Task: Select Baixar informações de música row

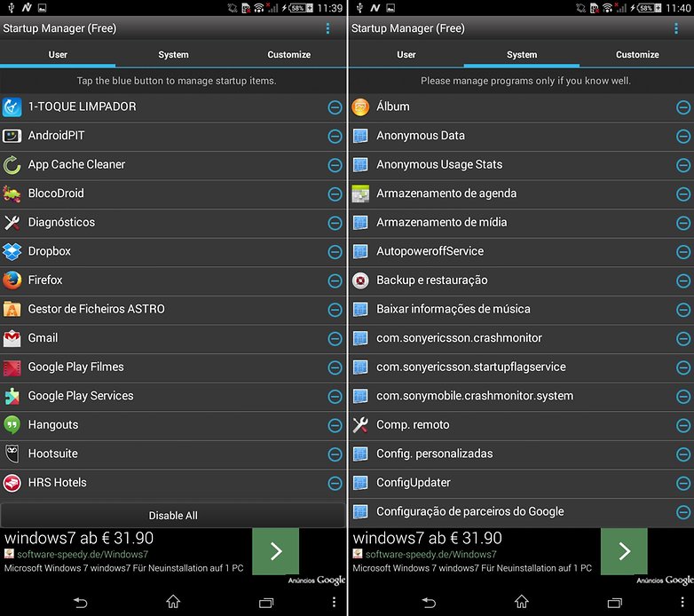Action: pyautogui.click(x=521, y=309)
